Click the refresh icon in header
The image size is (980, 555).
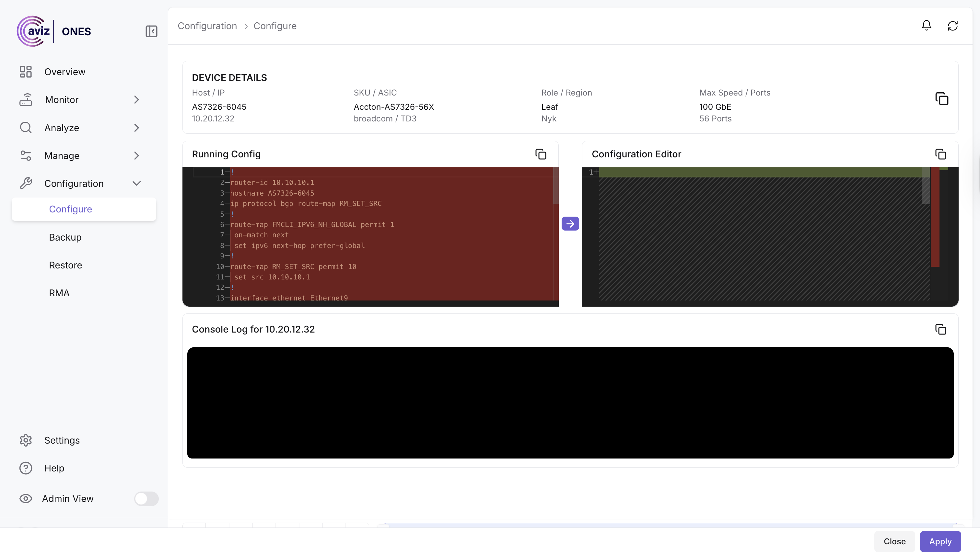(952, 26)
